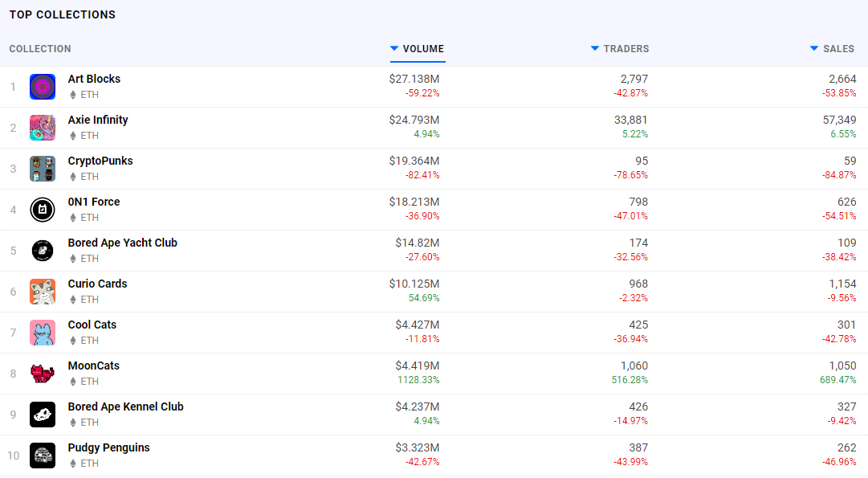Click the Ethereum icon under CryptoPunks
This screenshot has height=478, width=868.
[72, 177]
